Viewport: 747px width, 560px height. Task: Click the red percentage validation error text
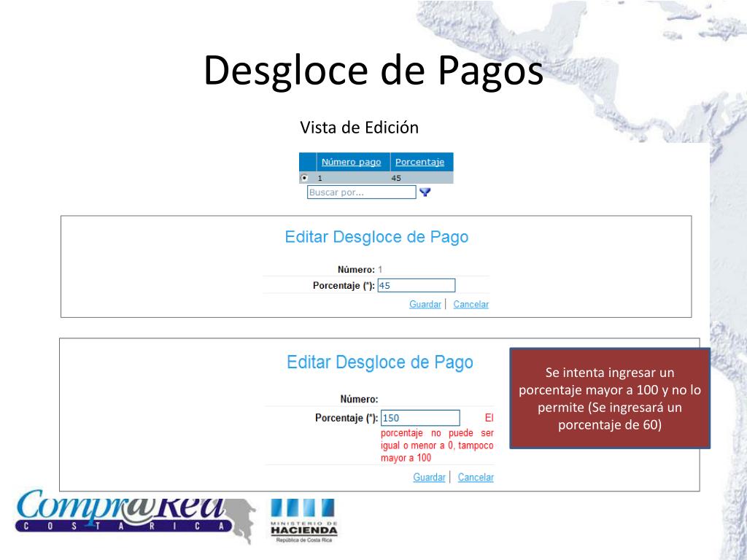(x=437, y=438)
